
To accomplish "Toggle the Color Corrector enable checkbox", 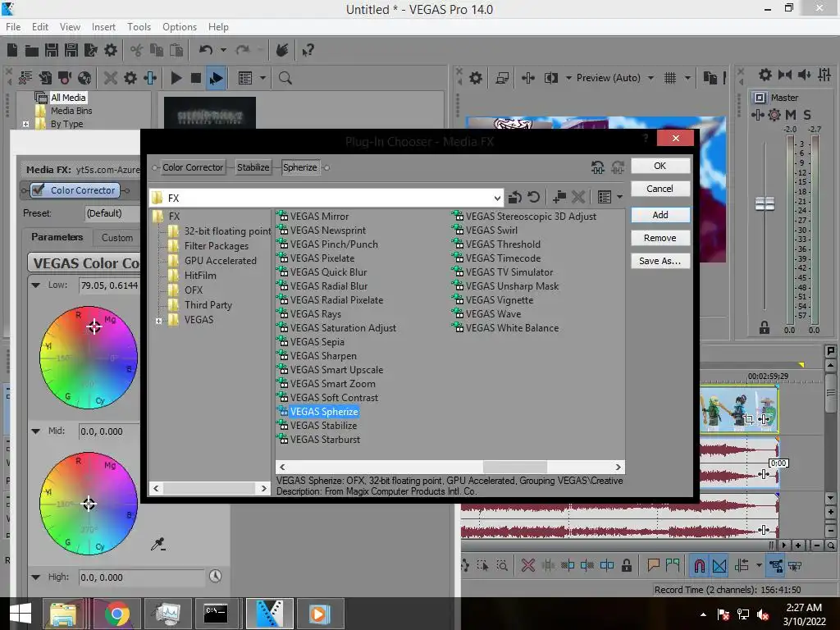I will (38, 189).
